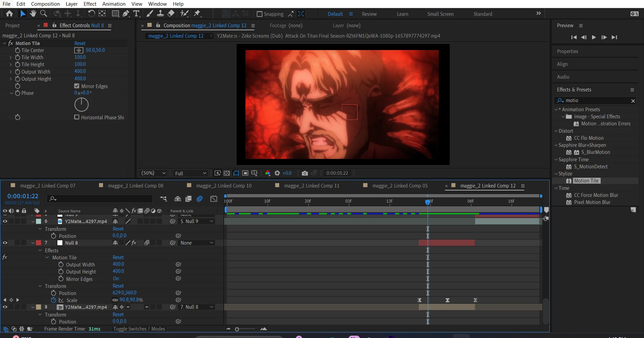The height and width of the screenshot is (338, 644).
Task: Select the Rectangle shape tool
Action: click(x=115, y=13)
